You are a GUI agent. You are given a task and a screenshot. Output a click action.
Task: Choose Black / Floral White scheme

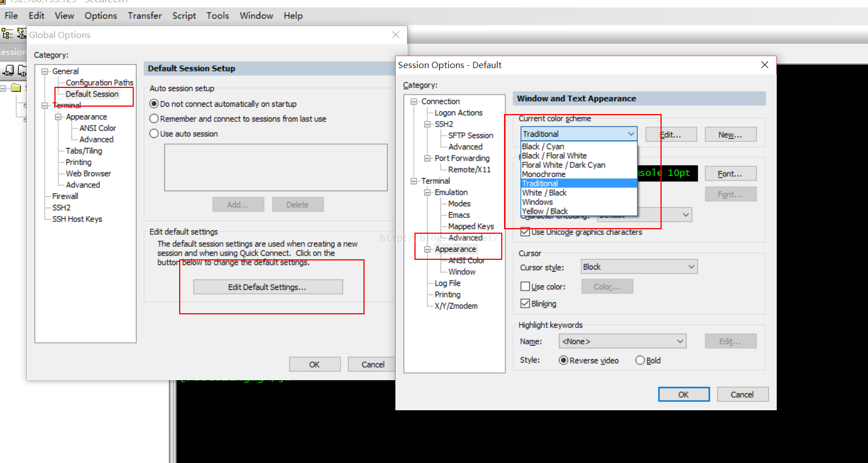pos(579,155)
